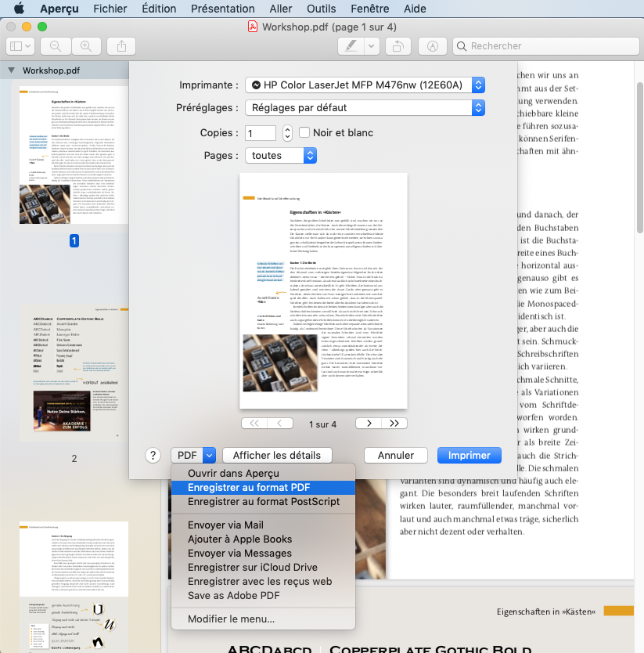Screen dimensions: 644x653
Task: Open the Préréglages presets dropdown
Action: (x=365, y=108)
